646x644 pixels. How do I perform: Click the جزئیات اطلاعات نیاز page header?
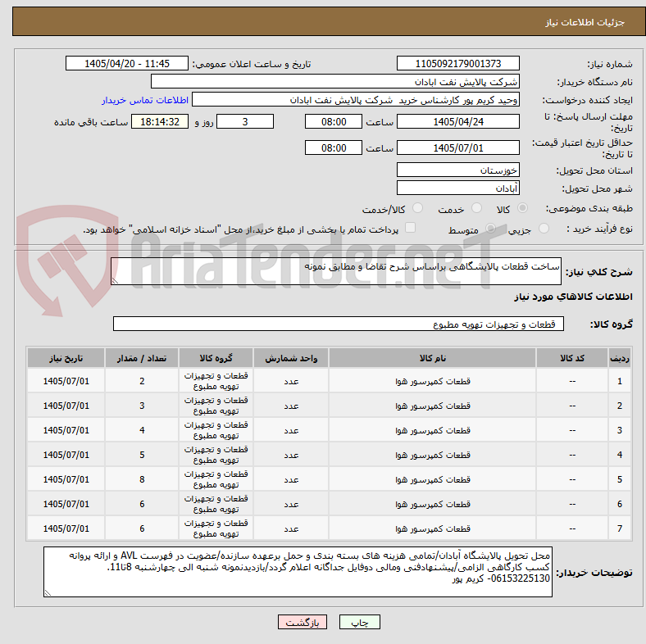tap(585, 22)
